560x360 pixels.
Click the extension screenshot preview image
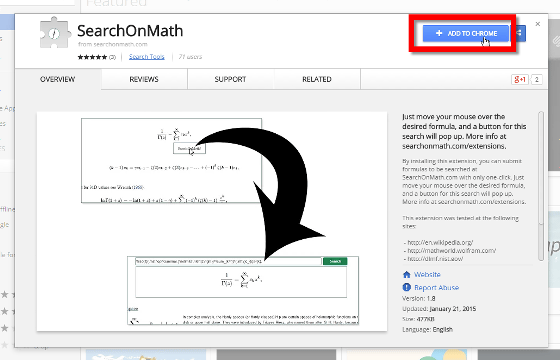point(212,221)
